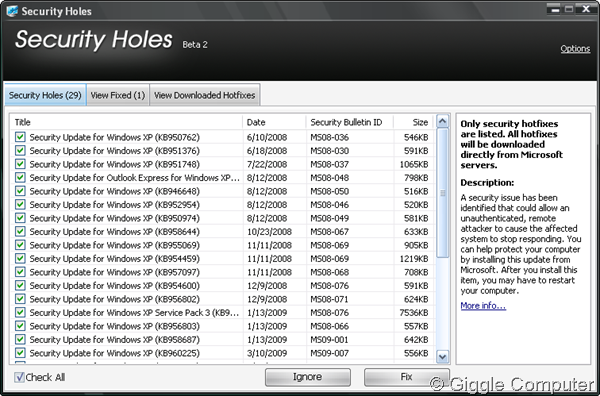Click the size value 905KB
Image resolution: width=600 pixels, height=396 pixels.
point(416,245)
